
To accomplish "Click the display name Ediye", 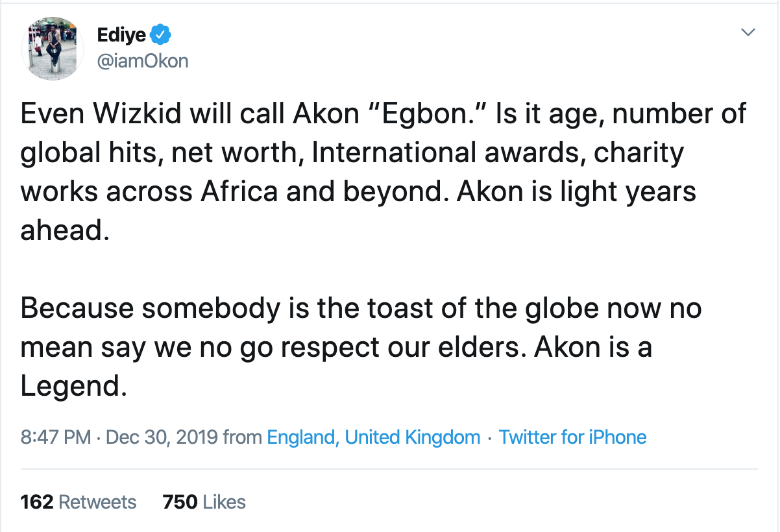I will coord(121,34).
